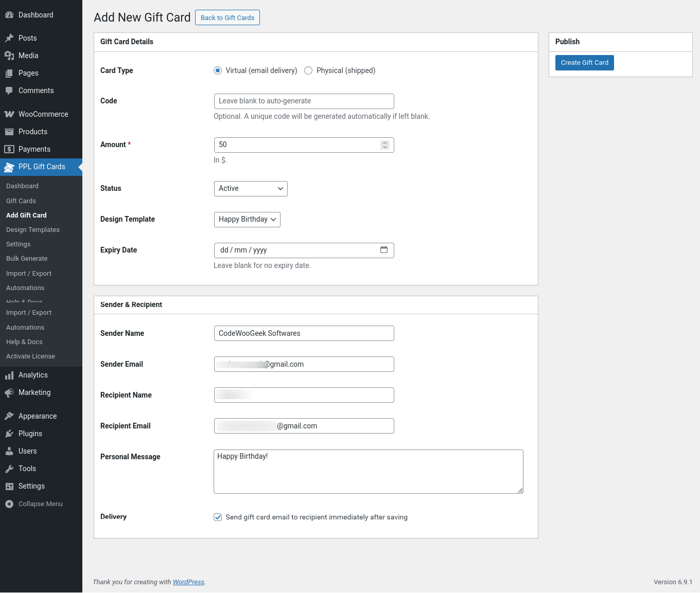Click into the Code input field
Viewport: 700px width, 593px height.
tap(304, 101)
